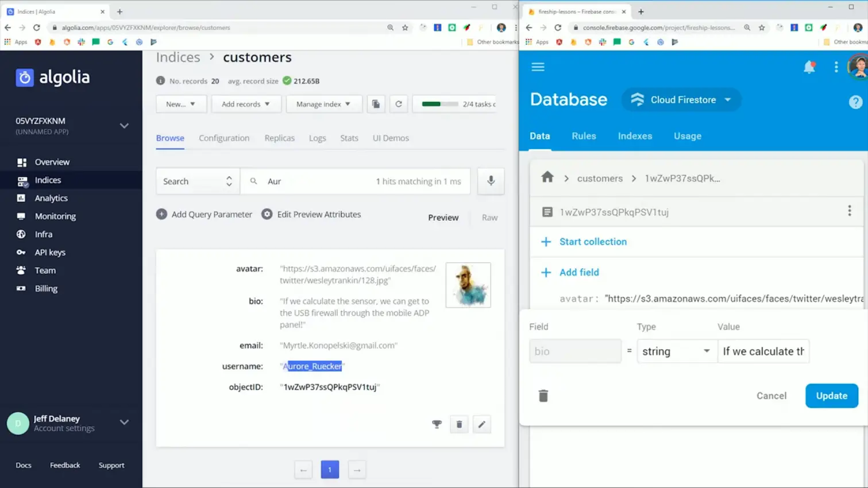Open Team in Algolia sidebar
This screenshot has height=488, width=868.
(x=45, y=270)
